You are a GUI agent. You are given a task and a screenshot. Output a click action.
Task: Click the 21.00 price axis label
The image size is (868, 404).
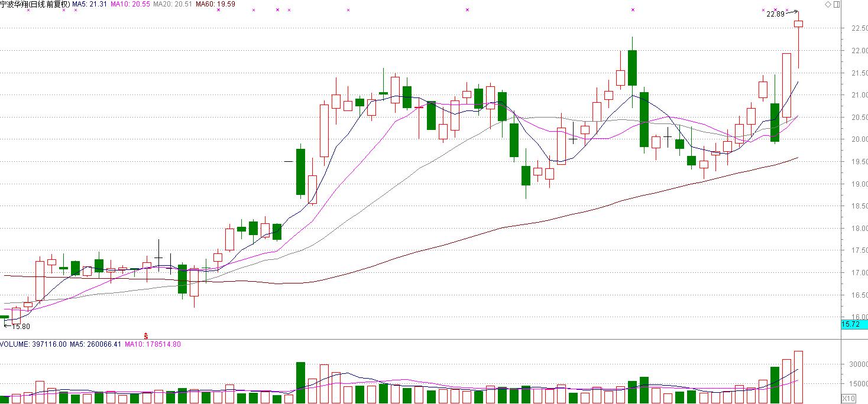859,95
